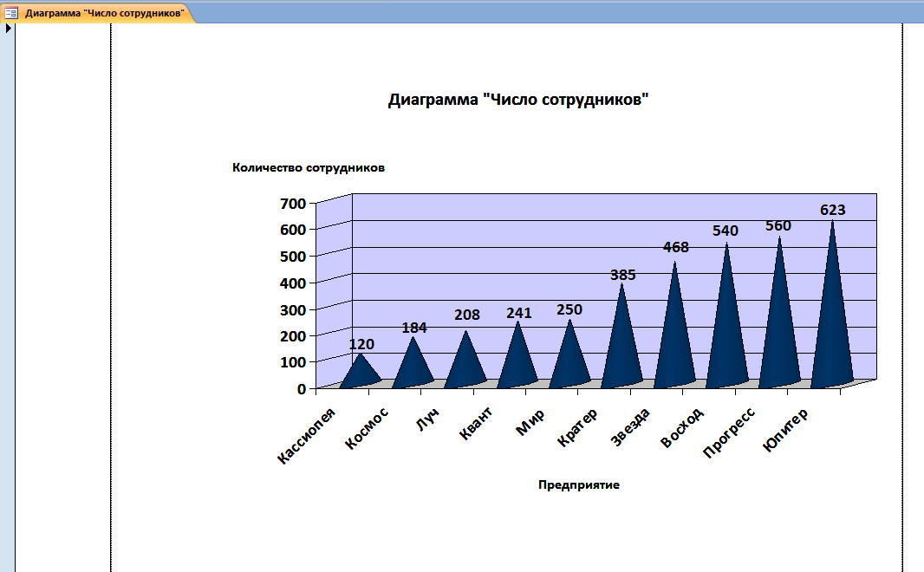
Task: Click the value axis label 600
Action: (293, 230)
